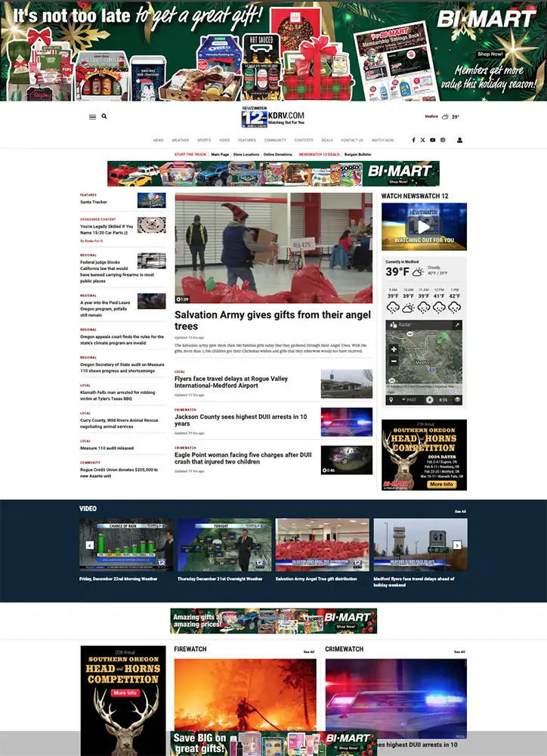Go to next videos with right arrow
The height and width of the screenshot is (756, 547).
457,545
